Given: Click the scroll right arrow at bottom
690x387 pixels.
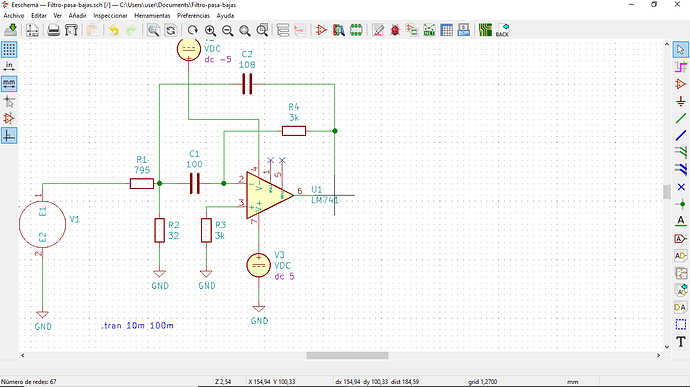Looking at the screenshot, I should (659, 355).
